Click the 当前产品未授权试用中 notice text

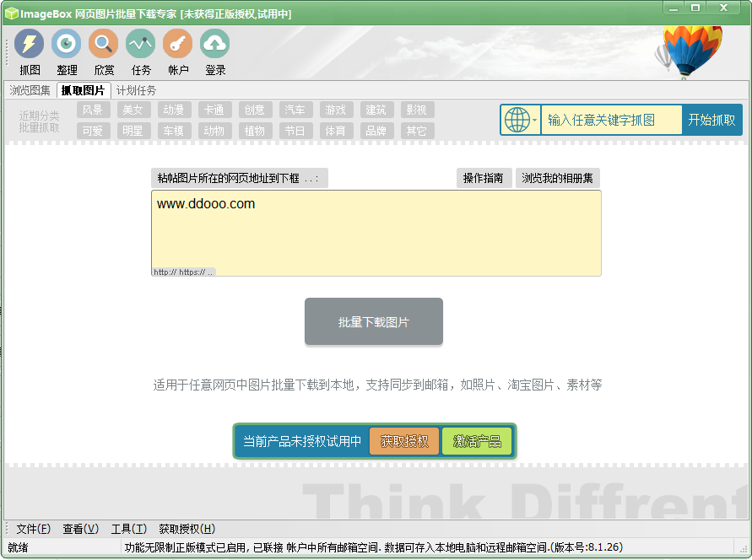click(x=302, y=441)
